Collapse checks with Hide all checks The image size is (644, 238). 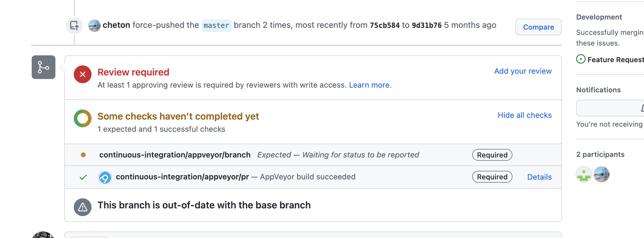[x=524, y=115]
